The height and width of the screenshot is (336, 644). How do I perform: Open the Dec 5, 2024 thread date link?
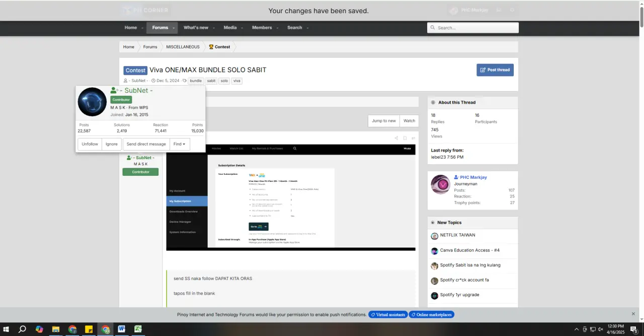pos(168,81)
